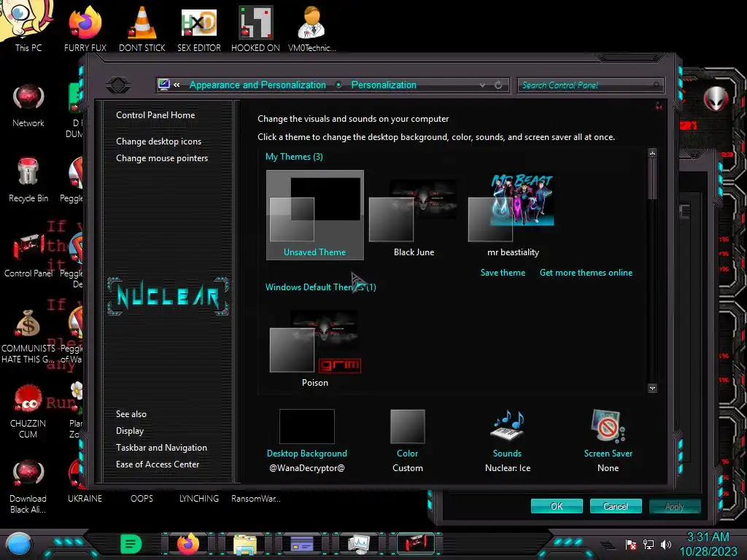Screen dimensions: 747x560
Task: Open the LYNCHING desktop item
Action: [198, 499]
